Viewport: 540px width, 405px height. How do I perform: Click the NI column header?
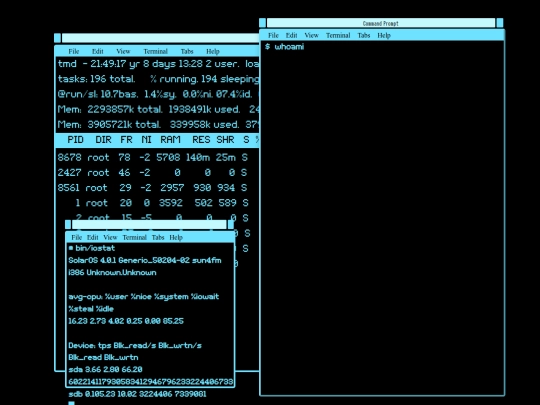(146, 139)
